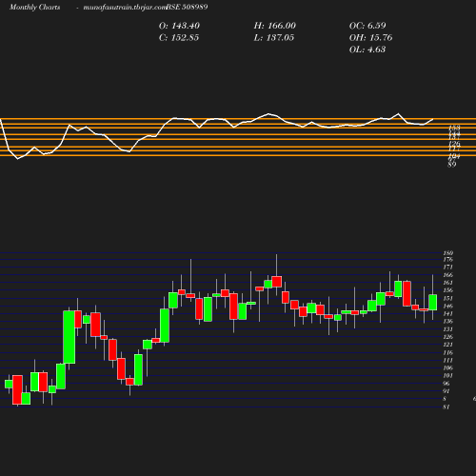
Task: Click the 91 price axis label
Action: [446, 391]
